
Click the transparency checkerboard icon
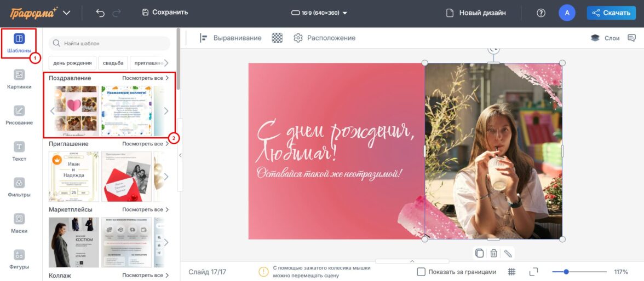(278, 38)
